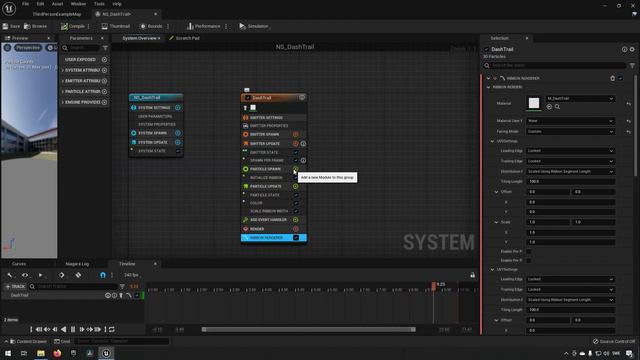The height and width of the screenshot is (360, 640).
Task: Click Perspective viewport button
Action: (x=28, y=48)
